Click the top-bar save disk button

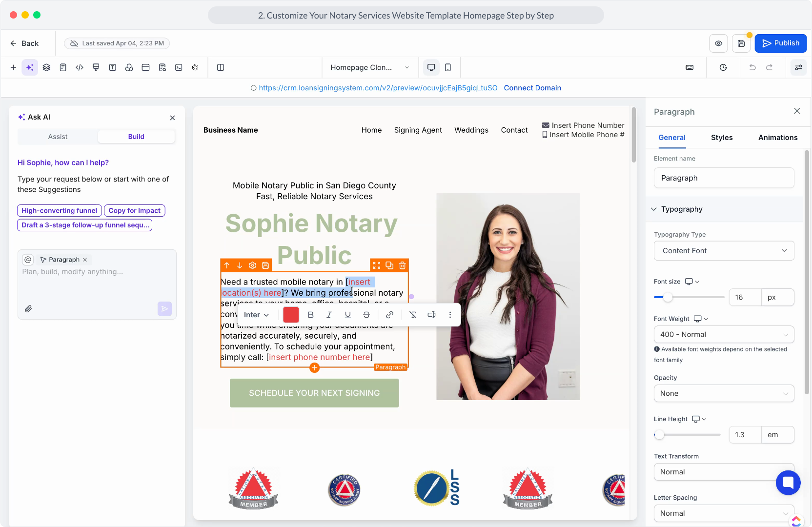point(741,43)
